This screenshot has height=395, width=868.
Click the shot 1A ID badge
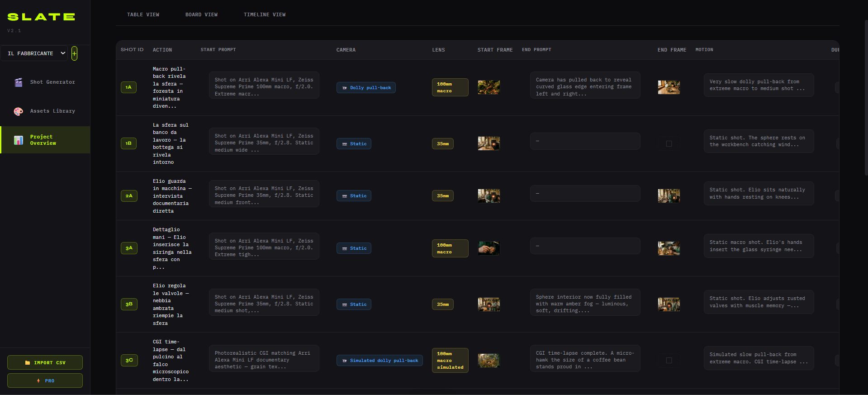(x=128, y=87)
